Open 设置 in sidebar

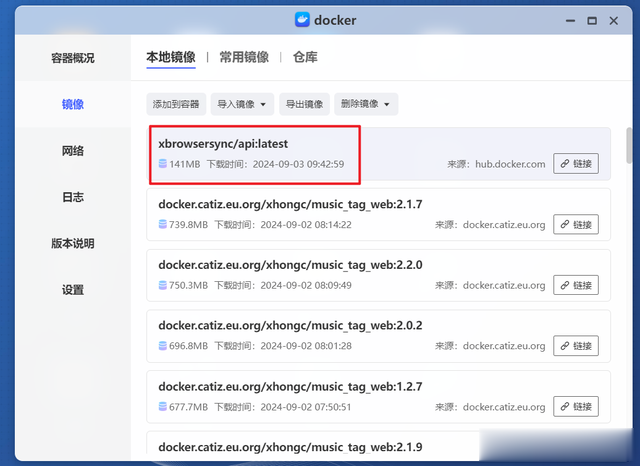(73, 290)
